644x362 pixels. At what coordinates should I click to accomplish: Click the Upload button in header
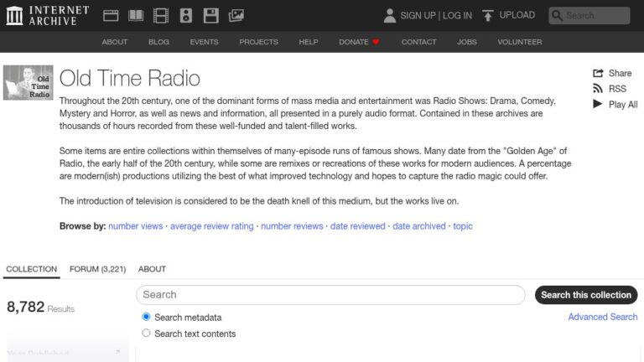[508, 15]
